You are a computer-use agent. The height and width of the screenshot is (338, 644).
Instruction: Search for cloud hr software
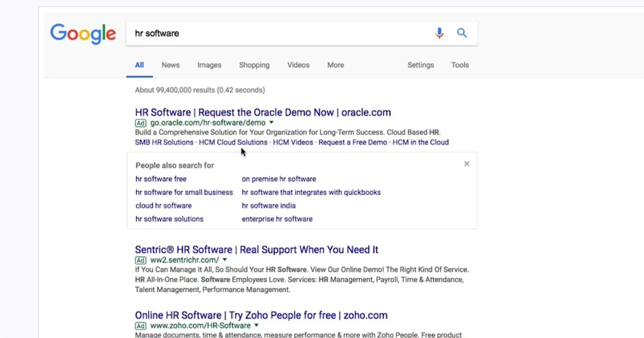164,206
